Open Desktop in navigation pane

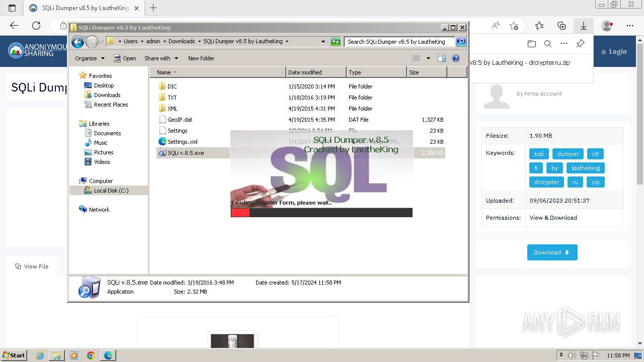[104, 85]
